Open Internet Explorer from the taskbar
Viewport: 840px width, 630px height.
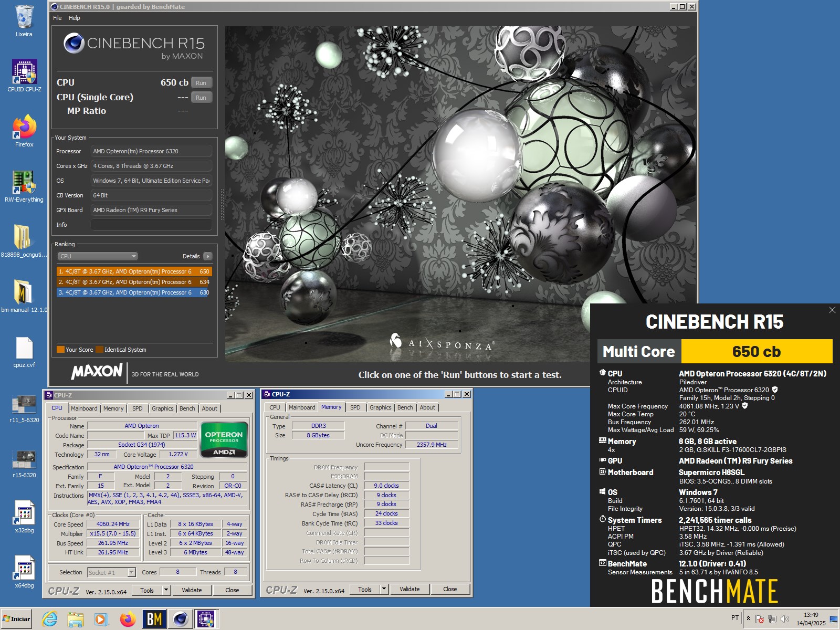click(50, 619)
